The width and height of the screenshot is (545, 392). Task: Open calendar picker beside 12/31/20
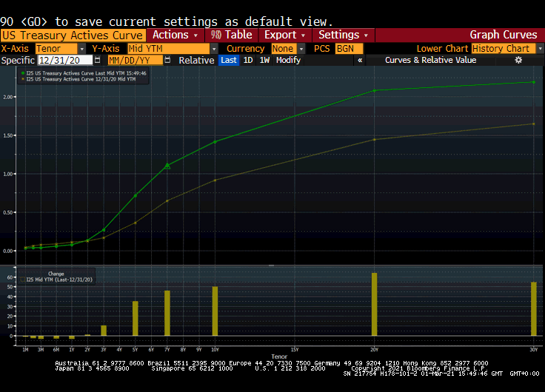[x=98, y=60]
